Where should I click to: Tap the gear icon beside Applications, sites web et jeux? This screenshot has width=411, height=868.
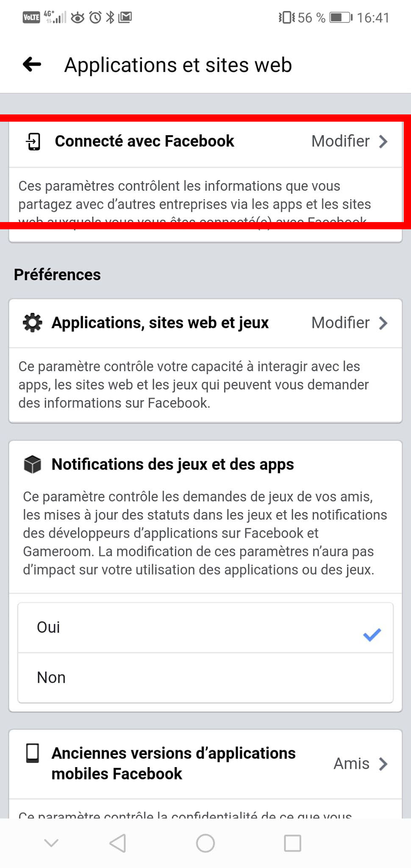click(x=33, y=323)
